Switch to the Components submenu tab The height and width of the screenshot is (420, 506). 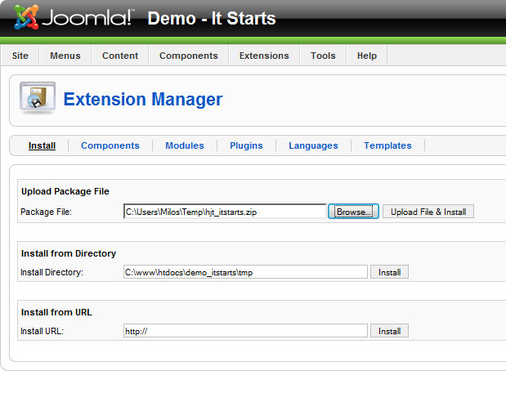tap(110, 145)
